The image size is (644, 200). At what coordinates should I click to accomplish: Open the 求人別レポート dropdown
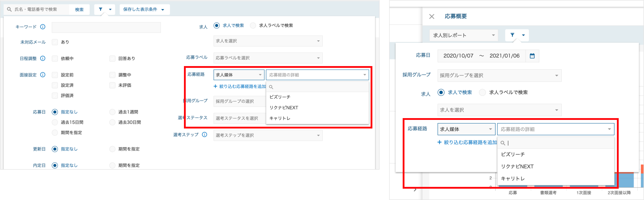coord(463,35)
